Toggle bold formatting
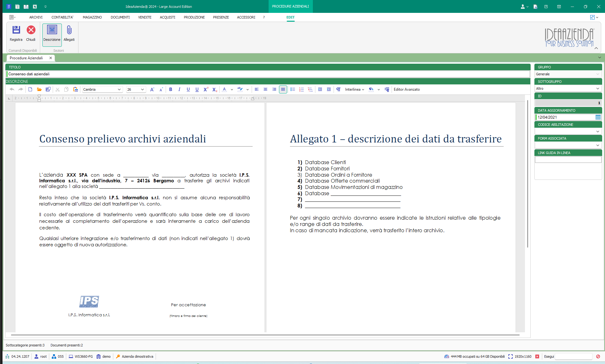The width and height of the screenshot is (605, 364). click(171, 89)
